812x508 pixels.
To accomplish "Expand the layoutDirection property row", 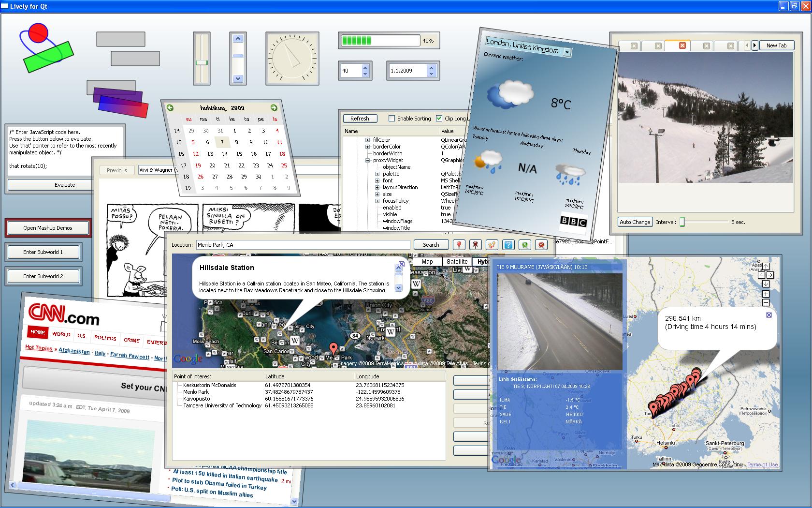I will pos(377,187).
